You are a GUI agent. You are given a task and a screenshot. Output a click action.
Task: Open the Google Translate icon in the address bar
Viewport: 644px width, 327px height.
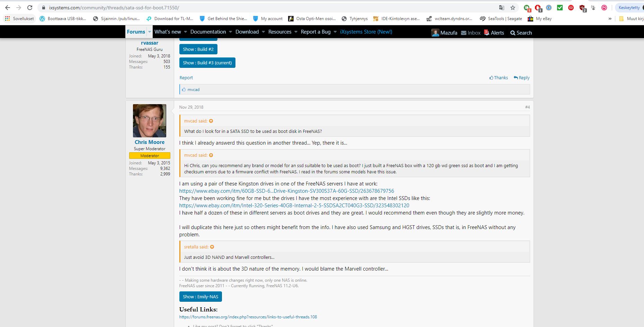coord(501,8)
